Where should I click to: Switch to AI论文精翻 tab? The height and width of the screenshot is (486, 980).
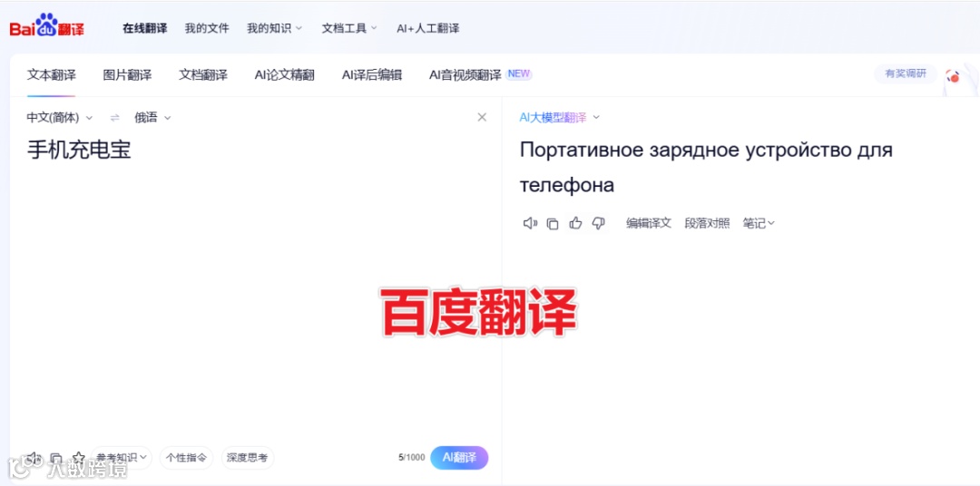tap(284, 75)
